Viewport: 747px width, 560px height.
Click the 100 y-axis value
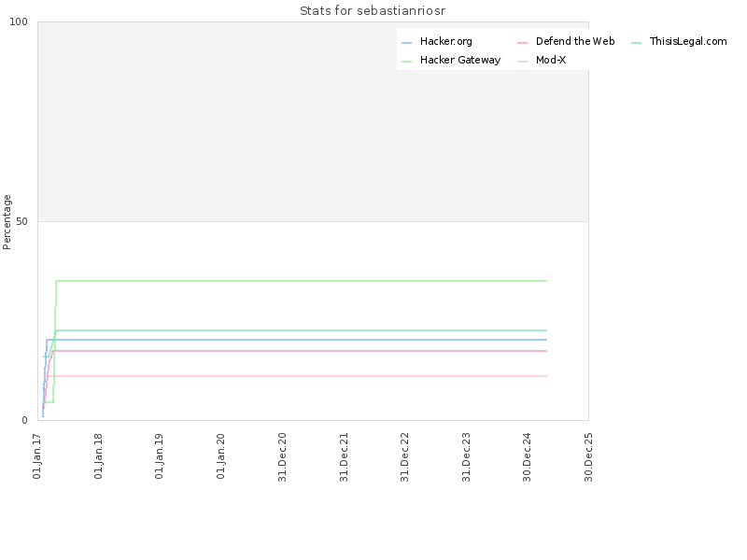coord(19,21)
